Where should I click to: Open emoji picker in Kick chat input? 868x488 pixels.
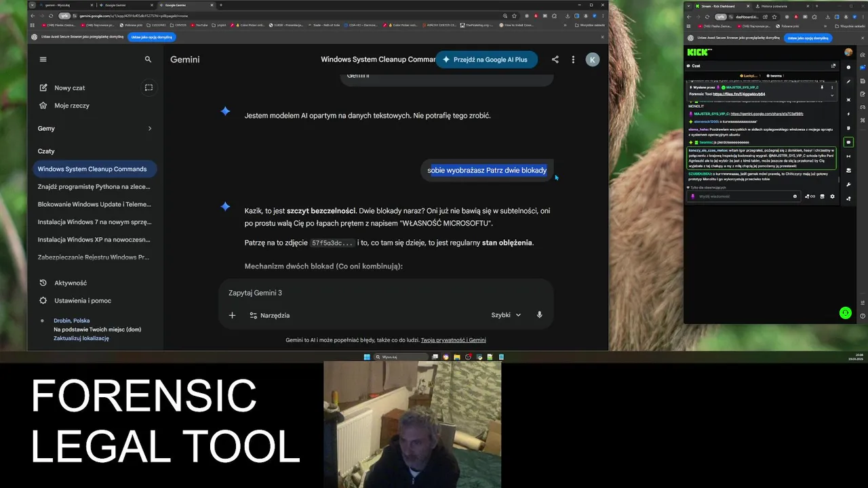[795, 197]
